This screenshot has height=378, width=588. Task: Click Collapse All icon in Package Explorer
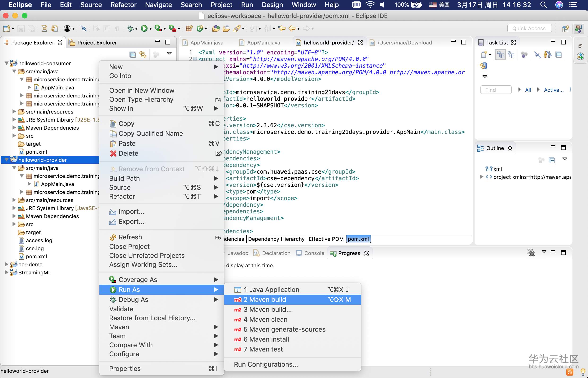click(132, 54)
